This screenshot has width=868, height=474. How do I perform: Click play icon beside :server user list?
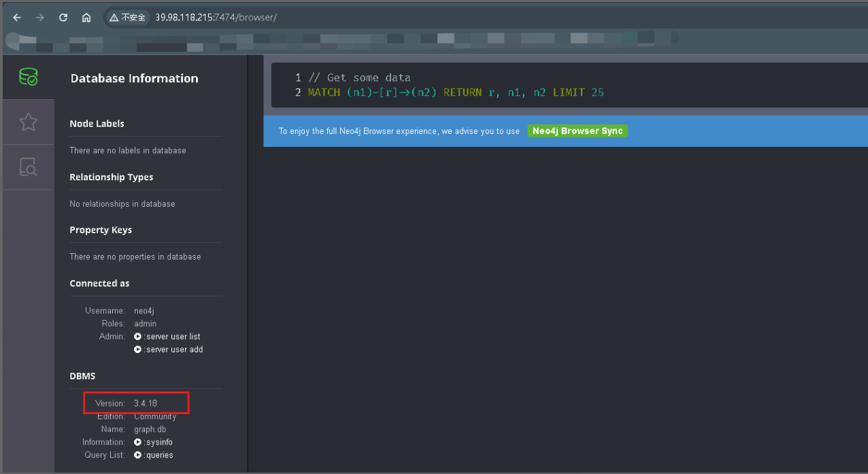(x=138, y=337)
